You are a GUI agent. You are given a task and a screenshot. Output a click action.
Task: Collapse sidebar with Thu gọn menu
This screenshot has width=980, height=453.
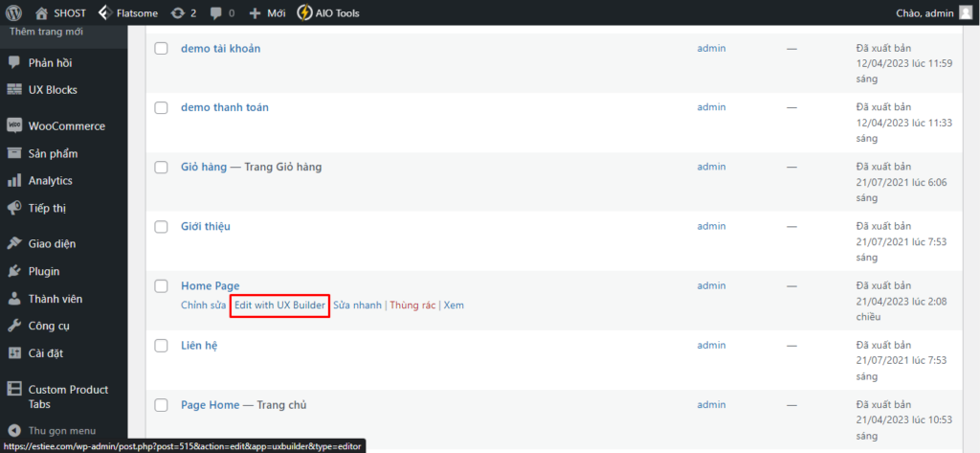coord(62,431)
